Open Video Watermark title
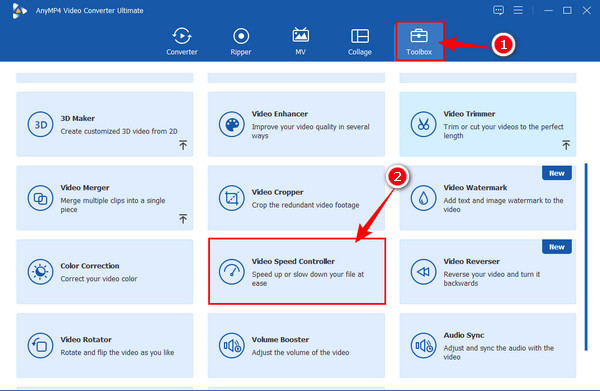600x391 pixels. click(475, 187)
